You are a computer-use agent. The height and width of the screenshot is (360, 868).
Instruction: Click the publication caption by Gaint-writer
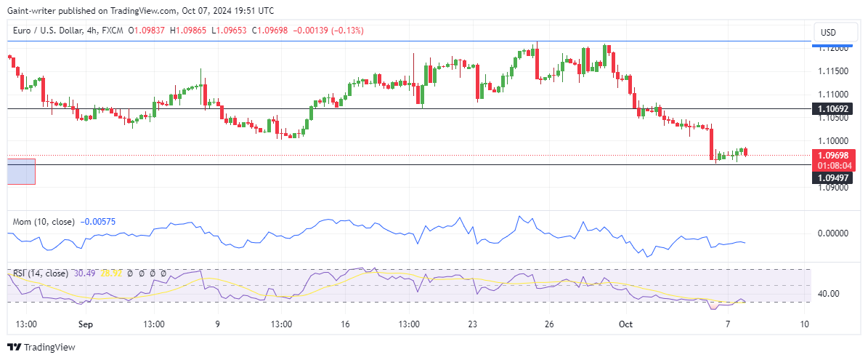click(x=140, y=10)
